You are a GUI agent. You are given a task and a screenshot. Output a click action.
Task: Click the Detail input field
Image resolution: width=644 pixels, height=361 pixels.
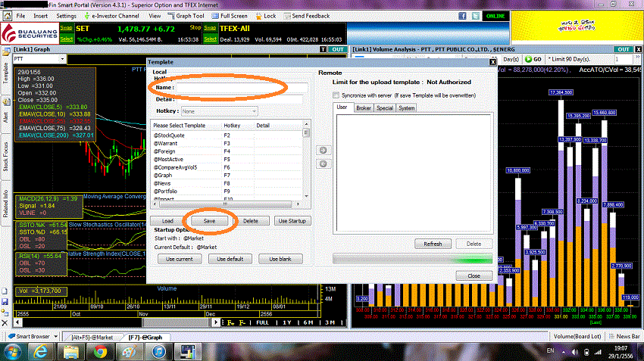point(240,99)
